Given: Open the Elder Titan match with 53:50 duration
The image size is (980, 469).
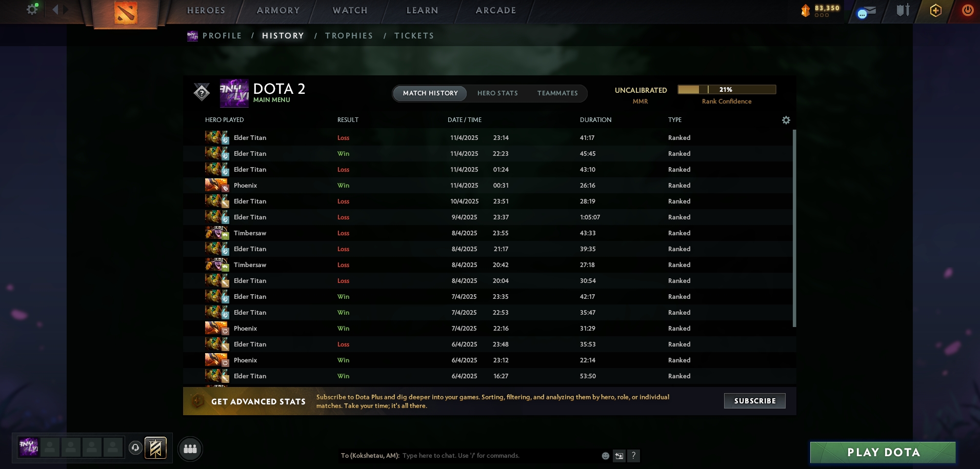Looking at the screenshot, I should (488, 376).
